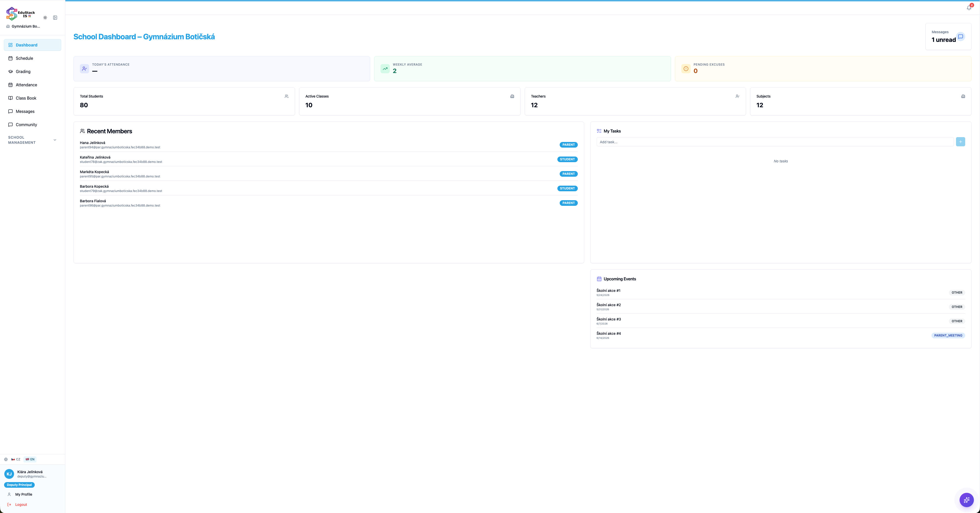Viewport: 980px width, 513px height.
Task: Open the Total Students card
Action: click(x=184, y=101)
